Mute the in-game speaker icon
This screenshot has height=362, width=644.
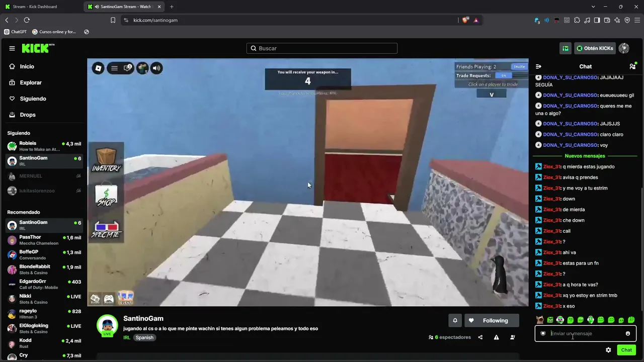coord(156,68)
